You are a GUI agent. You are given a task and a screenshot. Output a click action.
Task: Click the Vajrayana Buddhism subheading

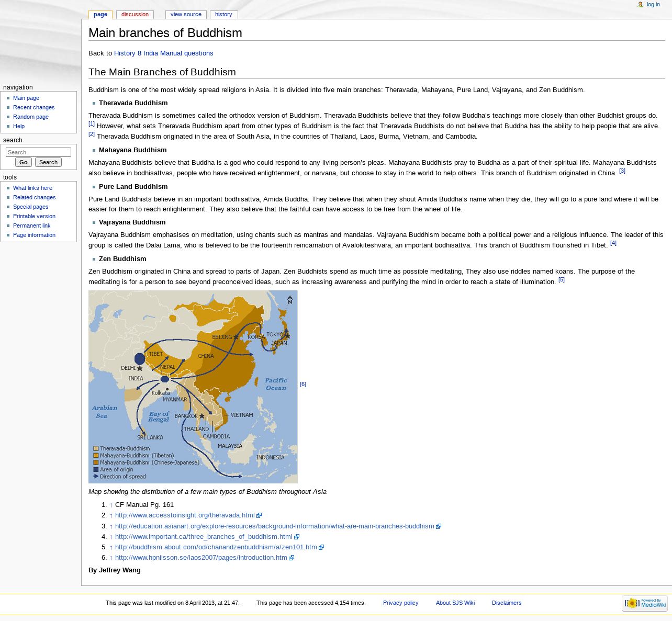click(x=132, y=222)
